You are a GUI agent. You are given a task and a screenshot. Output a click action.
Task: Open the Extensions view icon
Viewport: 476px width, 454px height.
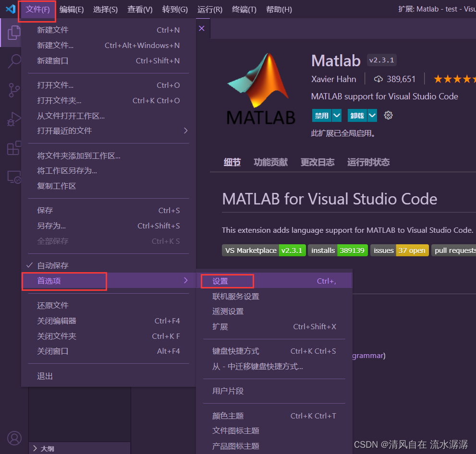pyautogui.click(x=14, y=148)
